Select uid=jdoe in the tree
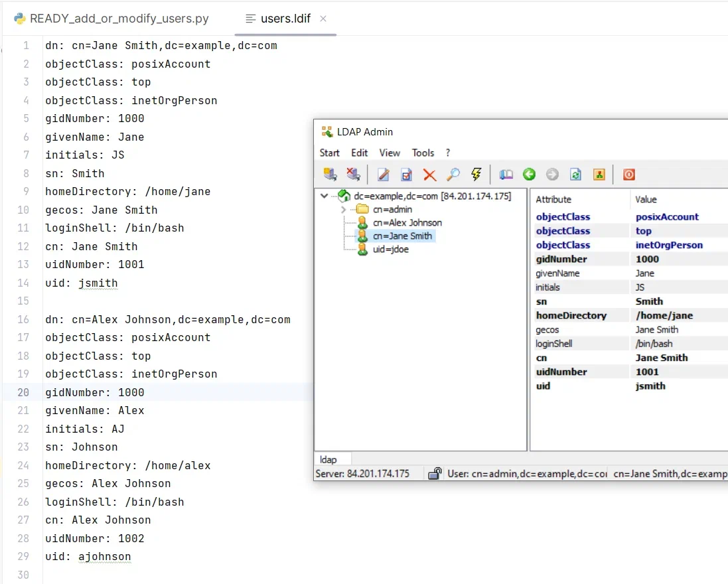728x584 pixels. coord(391,250)
